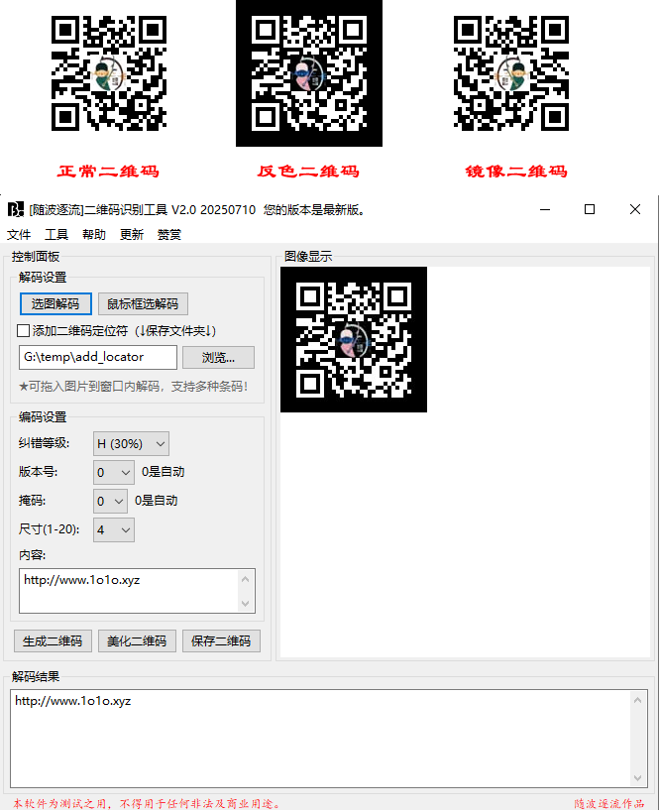Screen dimensions: 659x812
Task: Open the 工具 menu
Action: (x=56, y=235)
